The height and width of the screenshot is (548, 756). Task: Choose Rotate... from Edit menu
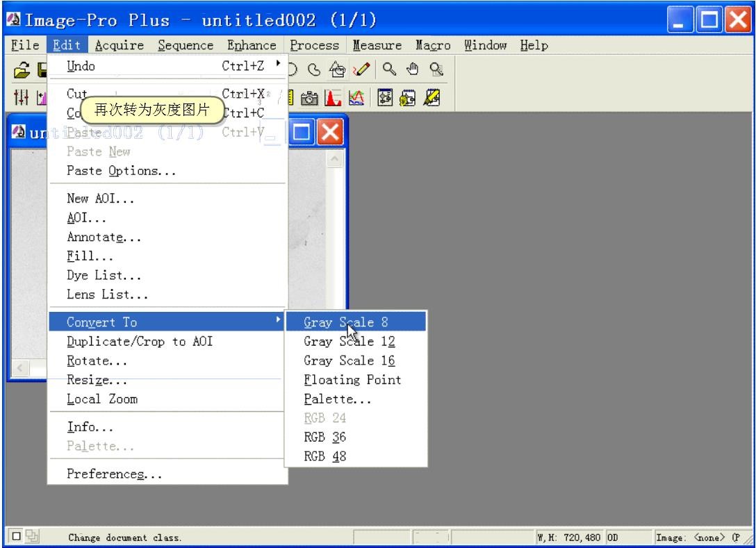tap(167, 360)
